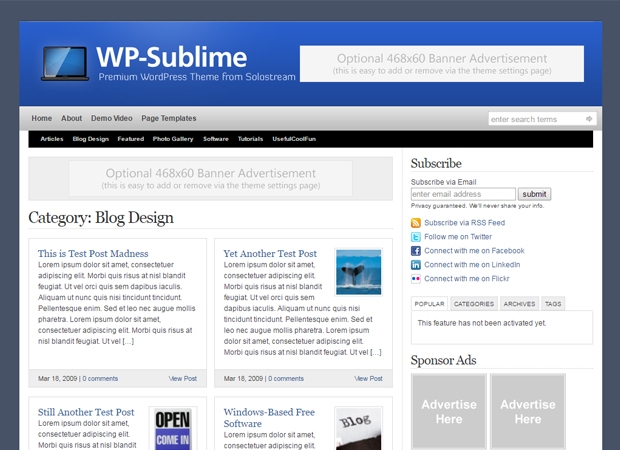Open 'This is Test Post Madness' title
Viewport: 620px width, 450px height.
tap(93, 253)
